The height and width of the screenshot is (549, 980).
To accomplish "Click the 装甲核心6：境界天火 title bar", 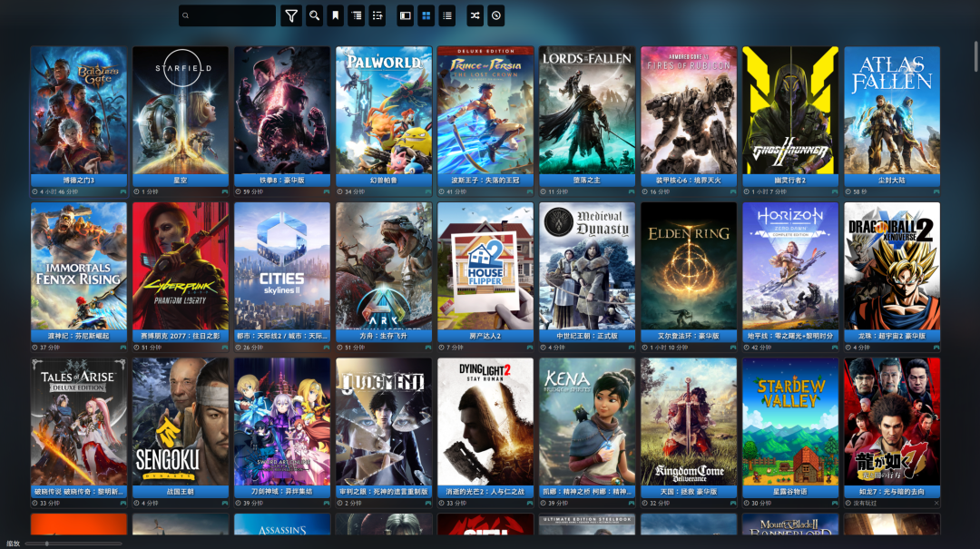I will pos(689,180).
